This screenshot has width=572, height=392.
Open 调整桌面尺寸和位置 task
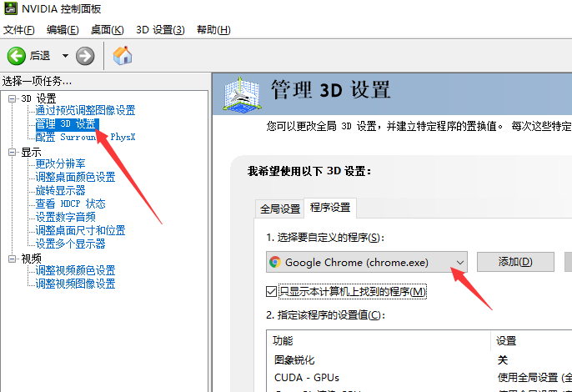click(80, 230)
